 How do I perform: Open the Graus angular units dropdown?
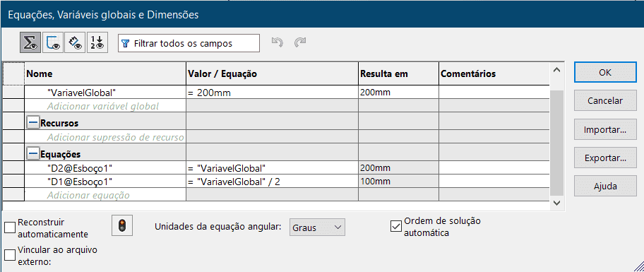click(x=317, y=227)
